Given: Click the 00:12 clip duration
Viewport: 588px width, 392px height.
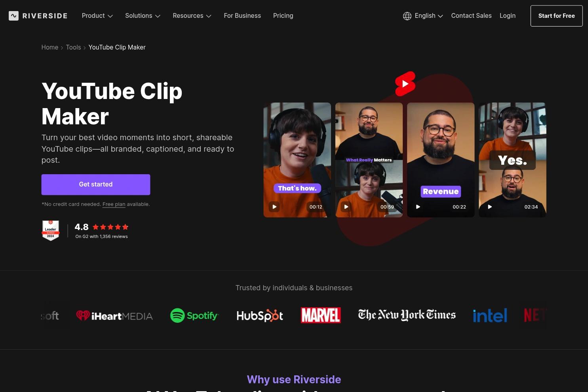Looking at the screenshot, I should pyautogui.click(x=316, y=207).
